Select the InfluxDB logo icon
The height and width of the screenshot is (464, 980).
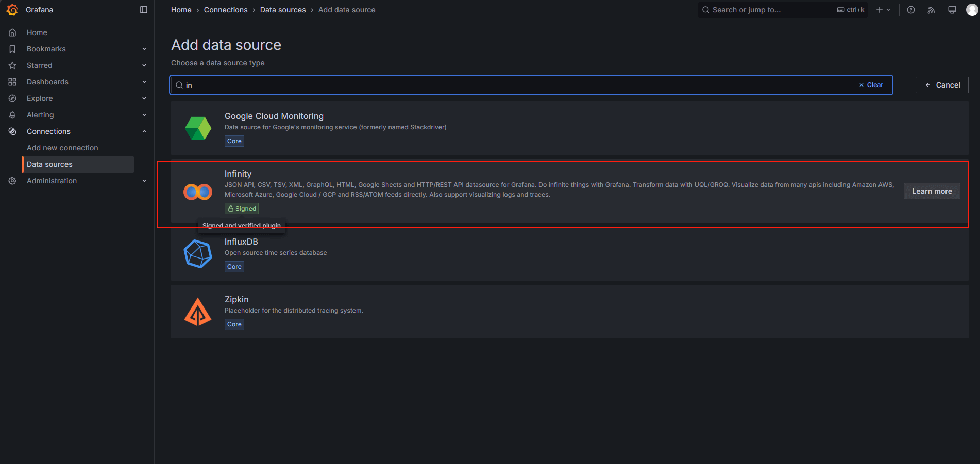pyautogui.click(x=198, y=254)
